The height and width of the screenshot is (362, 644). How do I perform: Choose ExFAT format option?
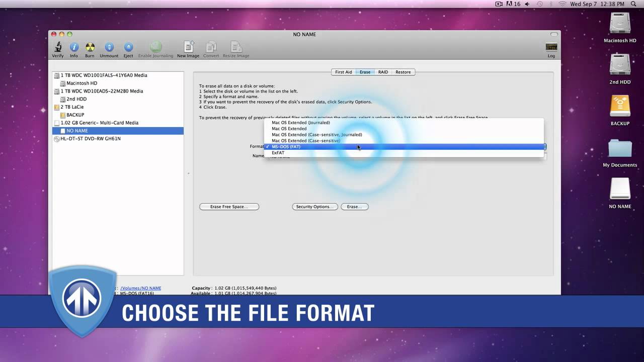point(404,153)
